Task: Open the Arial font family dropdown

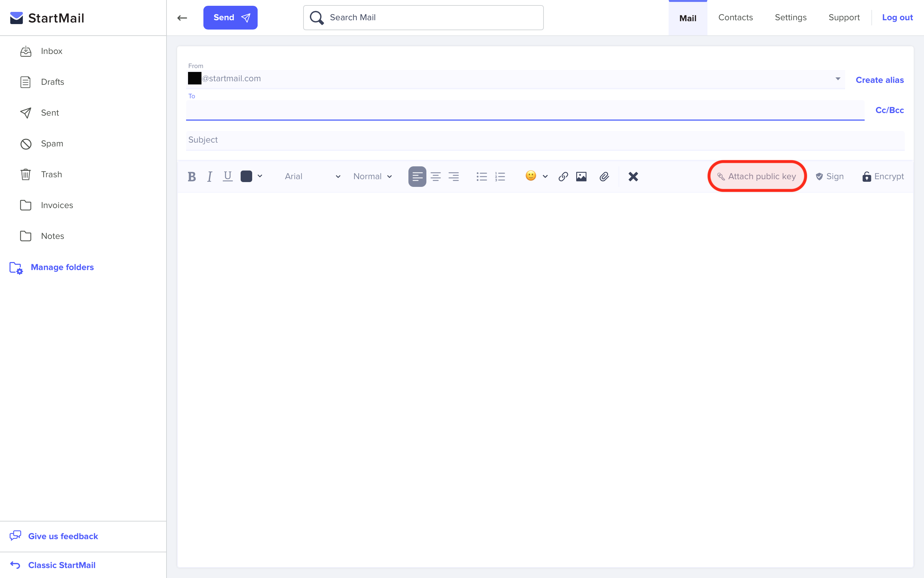Action: pyautogui.click(x=313, y=176)
